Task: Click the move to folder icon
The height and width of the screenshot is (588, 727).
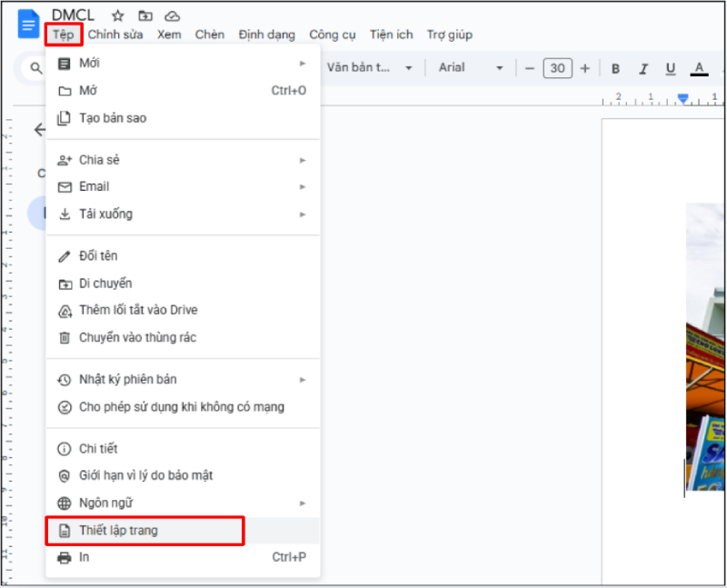Action: (145, 15)
